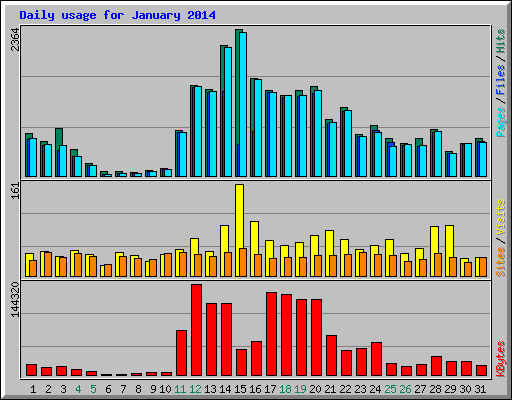Click the red KBytes bar for day 13
The image size is (512, 400).
click(x=211, y=340)
